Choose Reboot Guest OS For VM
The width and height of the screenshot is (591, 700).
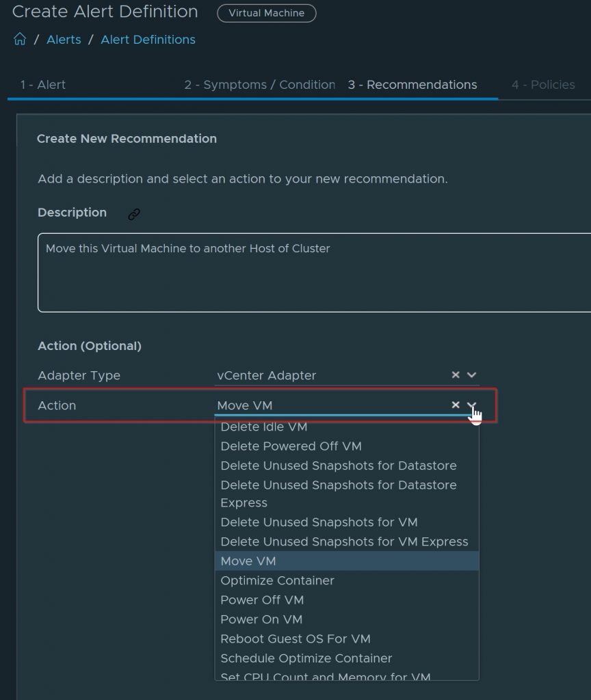pyautogui.click(x=295, y=639)
